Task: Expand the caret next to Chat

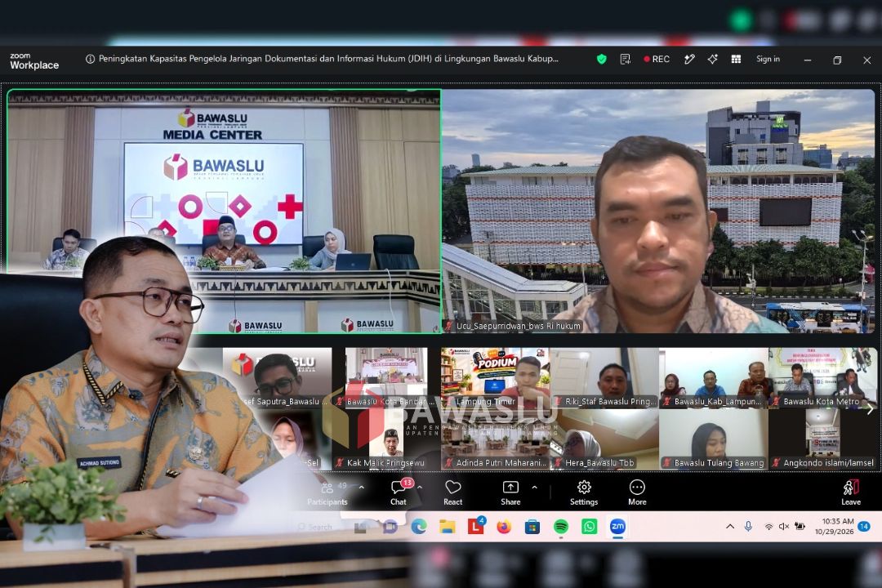Action: pyautogui.click(x=420, y=488)
